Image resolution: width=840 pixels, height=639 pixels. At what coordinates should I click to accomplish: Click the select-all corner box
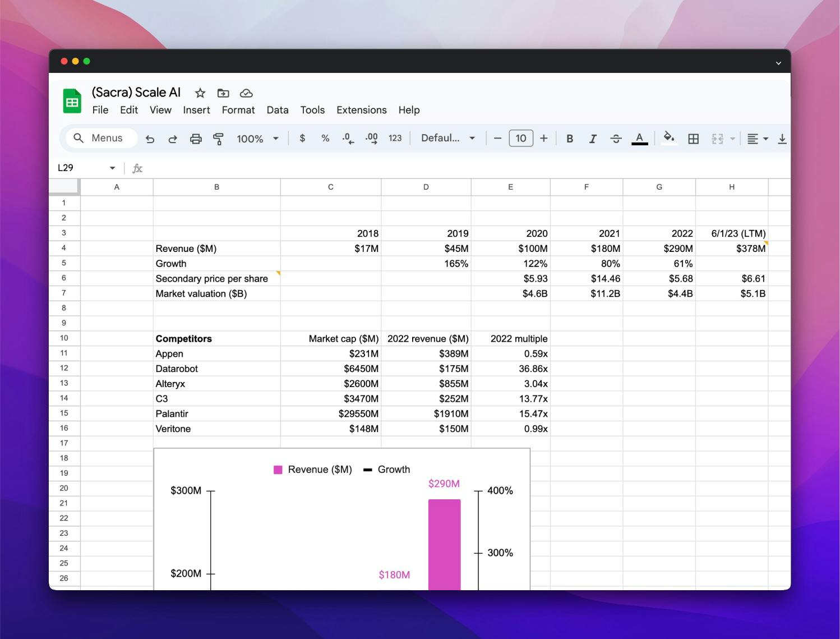64,187
